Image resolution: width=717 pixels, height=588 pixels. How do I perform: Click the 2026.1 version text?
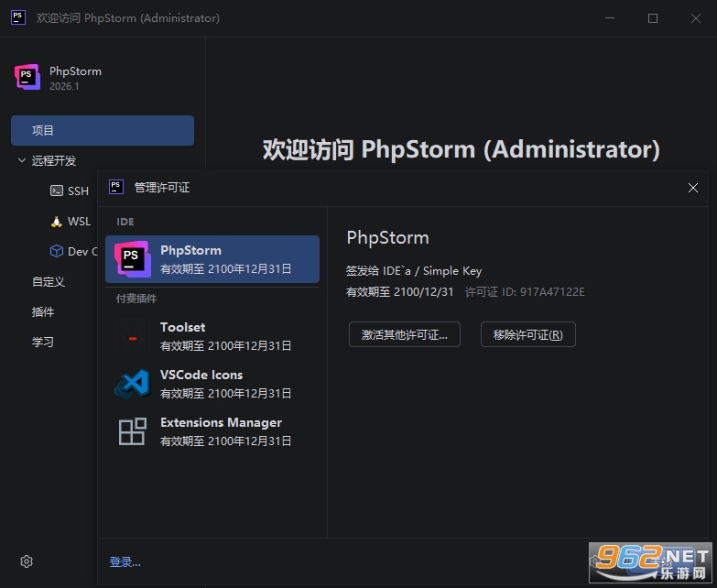pos(64,86)
